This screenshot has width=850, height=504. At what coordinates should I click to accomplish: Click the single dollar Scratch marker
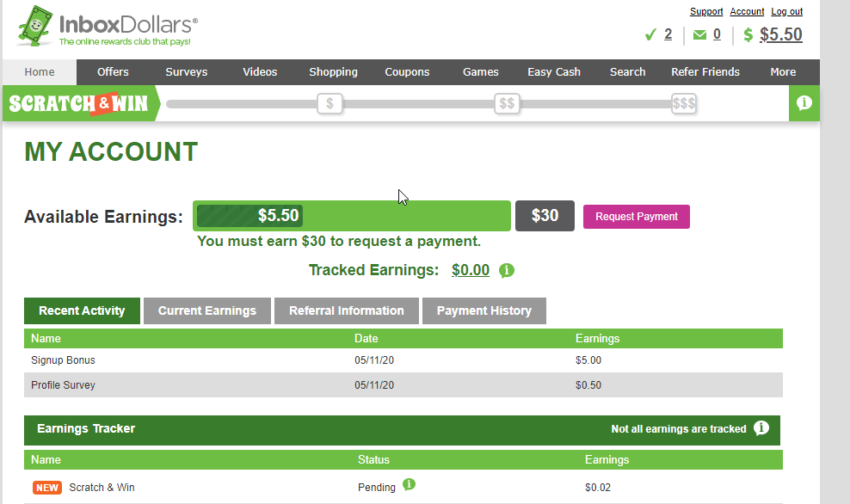330,103
